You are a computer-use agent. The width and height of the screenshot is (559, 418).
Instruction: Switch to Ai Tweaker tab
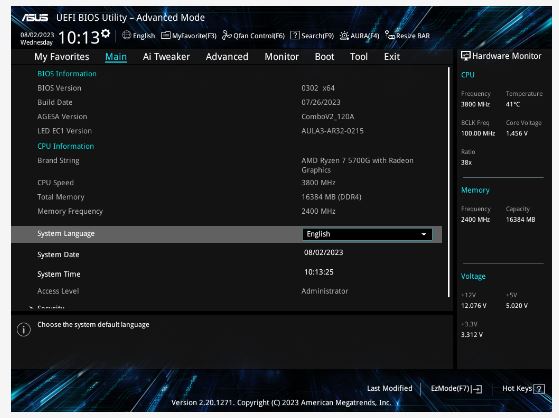tap(166, 57)
